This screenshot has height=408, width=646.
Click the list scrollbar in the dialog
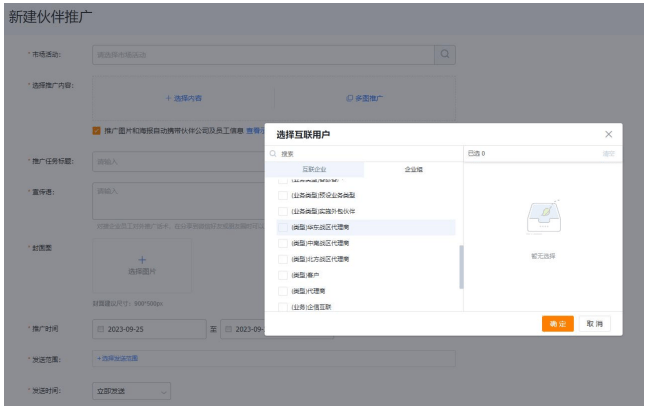(460, 265)
